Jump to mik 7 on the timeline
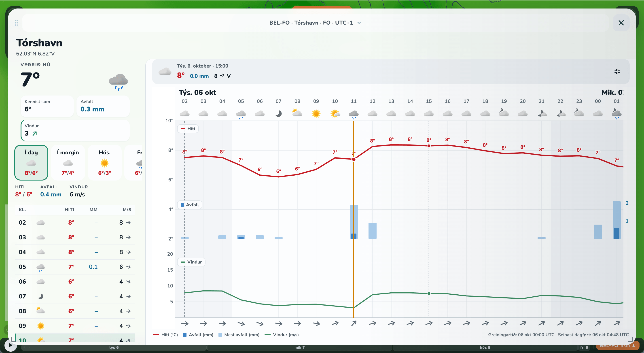Screen dimensions: 644x353 pyautogui.click(x=299, y=347)
